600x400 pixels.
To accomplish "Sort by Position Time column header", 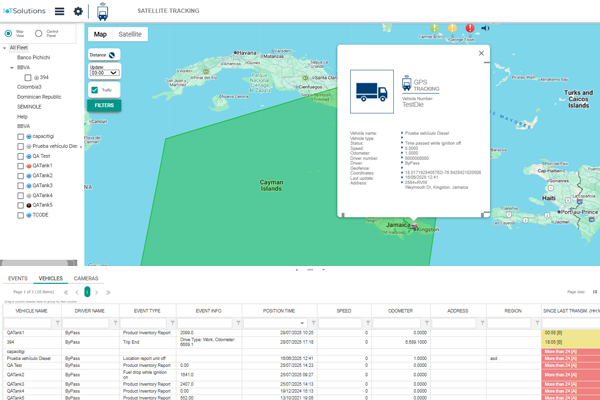I will click(x=279, y=311).
